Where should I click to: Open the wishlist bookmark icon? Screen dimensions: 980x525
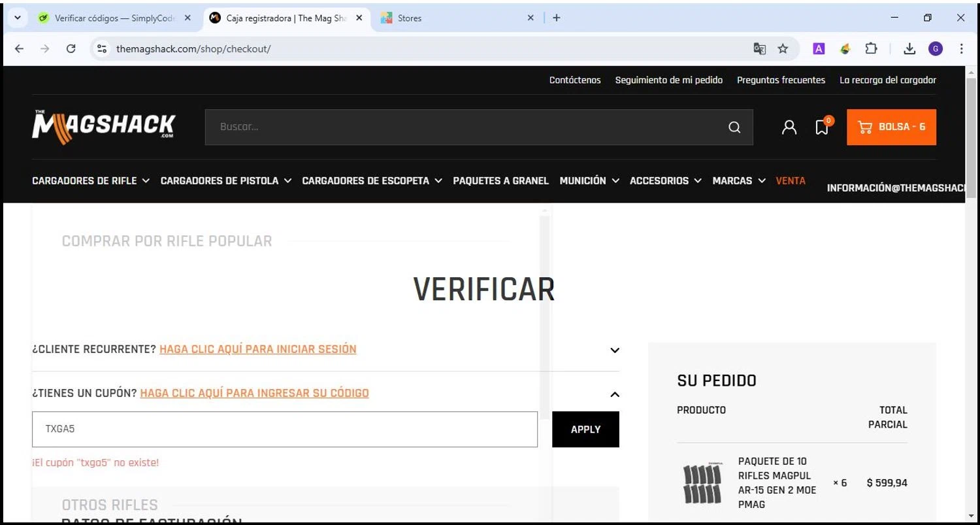pyautogui.click(x=822, y=127)
